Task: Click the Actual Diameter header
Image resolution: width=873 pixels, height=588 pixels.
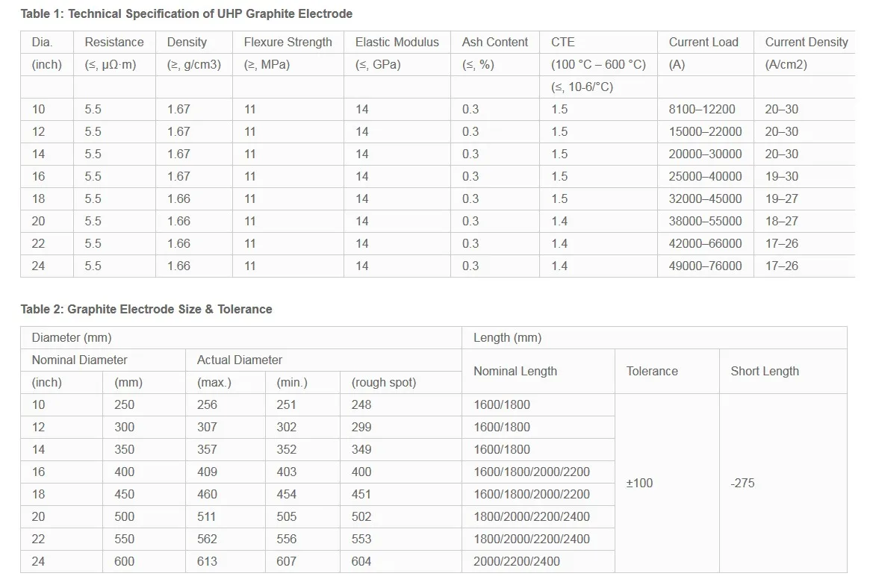Action: (x=240, y=360)
